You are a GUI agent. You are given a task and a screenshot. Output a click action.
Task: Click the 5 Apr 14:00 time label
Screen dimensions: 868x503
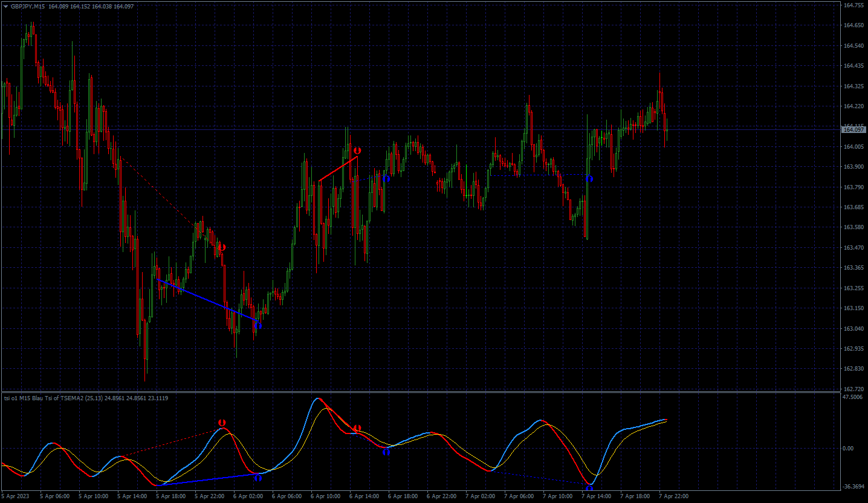pyautogui.click(x=132, y=496)
